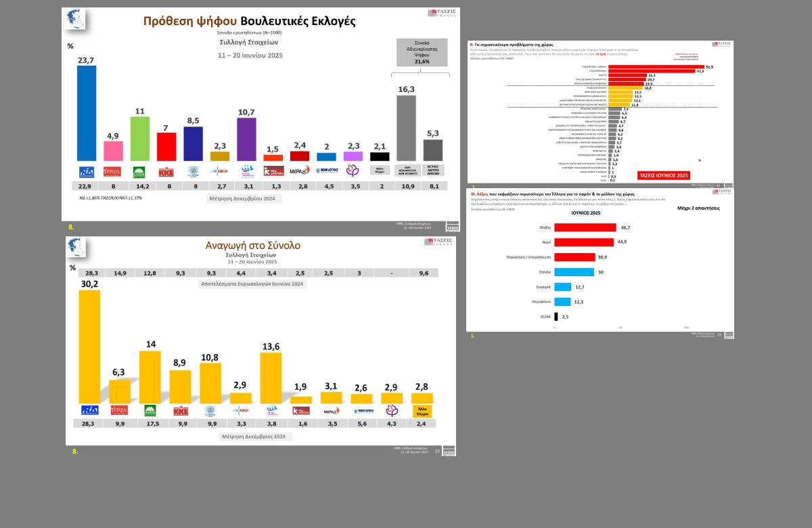Viewport: 812px width, 528px height.
Task: Click the blue Ελπίδα 30 bar
Action: point(574,272)
